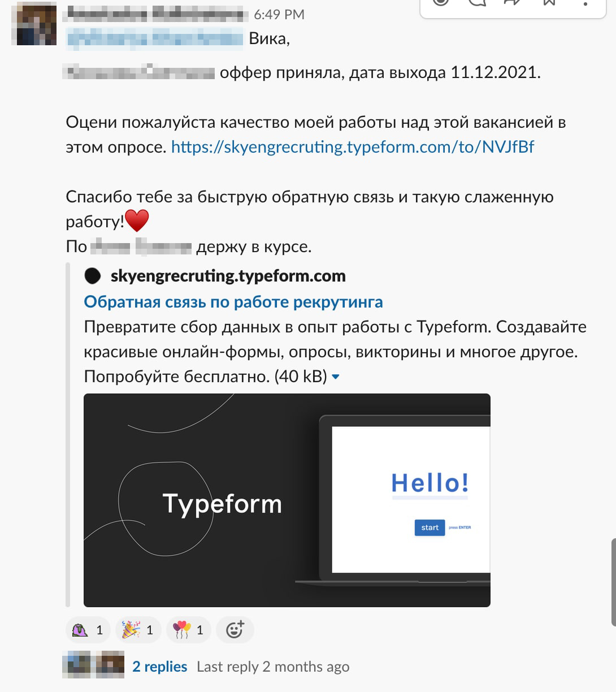The height and width of the screenshot is (692, 616).
Task: Click the highlighted user mention before Вика
Action: pyautogui.click(x=155, y=38)
